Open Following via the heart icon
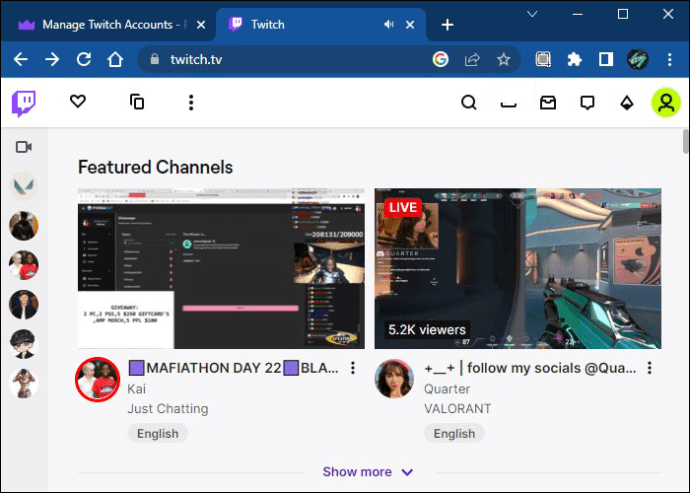Screen dimensions: 690x493 point(77,102)
